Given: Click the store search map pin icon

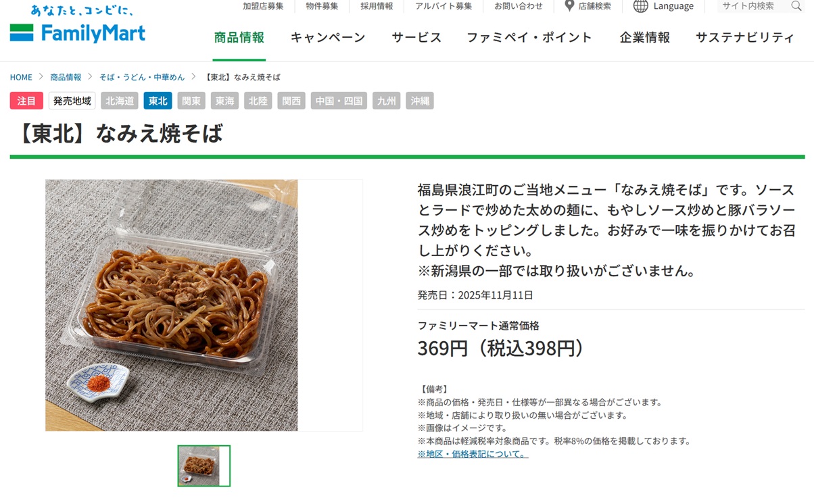Looking at the screenshot, I should click(569, 6).
